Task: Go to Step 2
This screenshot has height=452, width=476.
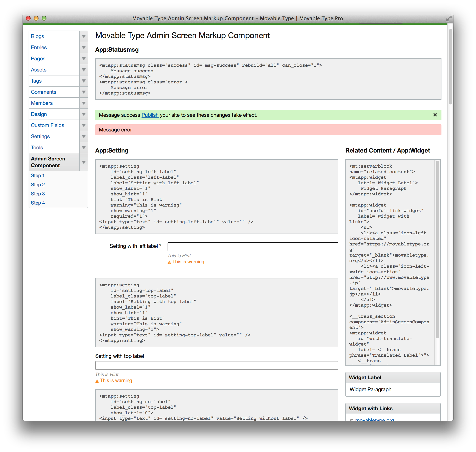Action: coord(38,184)
